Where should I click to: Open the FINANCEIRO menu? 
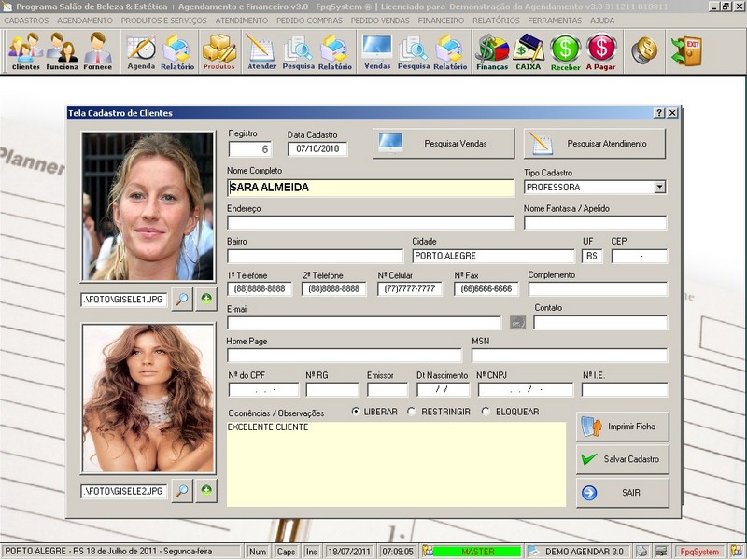click(x=441, y=20)
